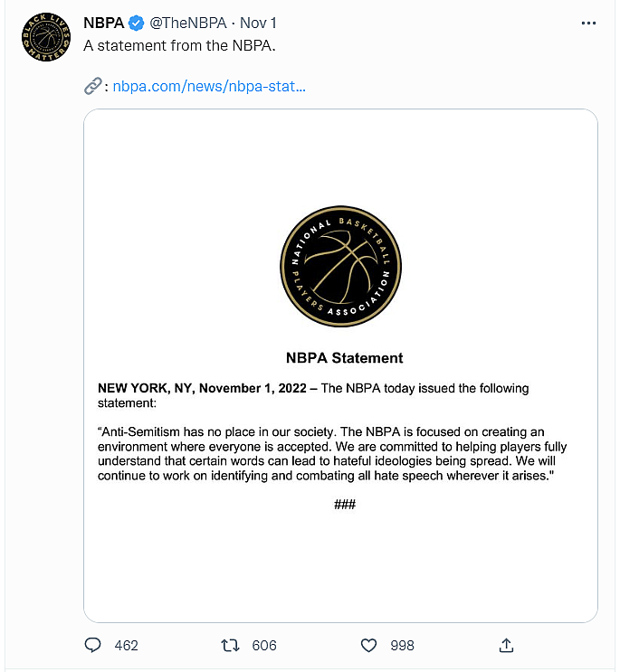Open the three-dot more options menu
Image resolution: width=620 pixels, height=672 pixels.
[587, 24]
